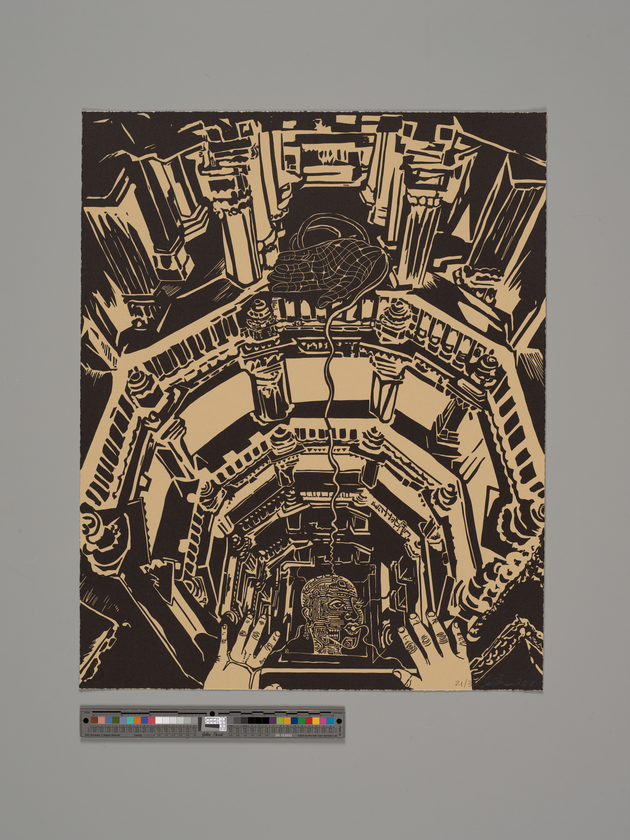Viewport: 630px width, 840px height.
Task: Click the brown color patch on the target
Action: [94, 720]
